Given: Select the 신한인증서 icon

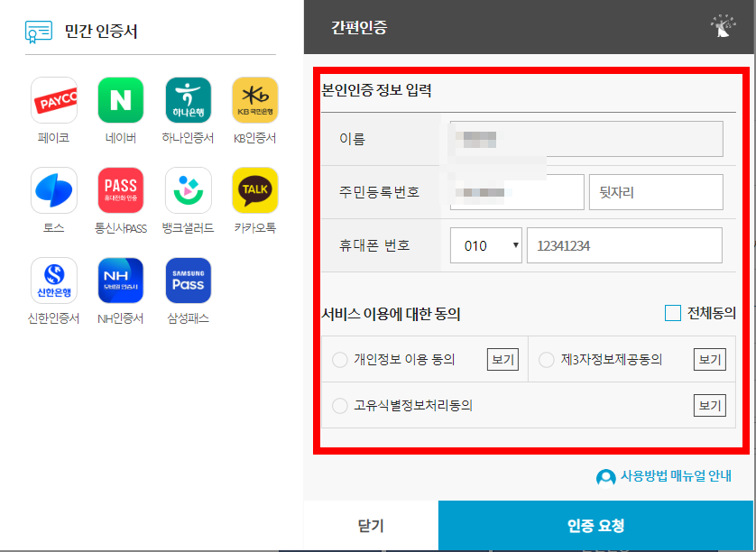Looking at the screenshot, I should coord(54,280).
